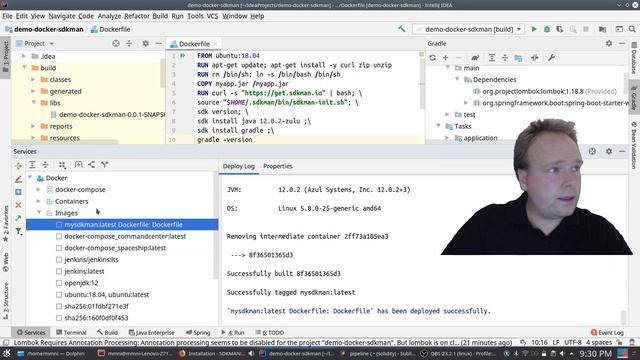Open Search Everywhere magnifier icon
Image resolution: width=640 pixels, height=360 pixels.
point(632,29)
